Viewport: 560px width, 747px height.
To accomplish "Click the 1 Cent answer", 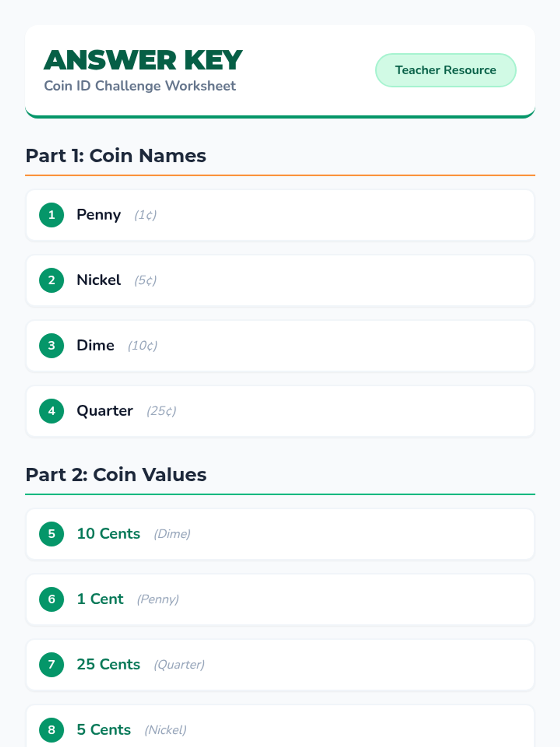I will pyautogui.click(x=100, y=599).
